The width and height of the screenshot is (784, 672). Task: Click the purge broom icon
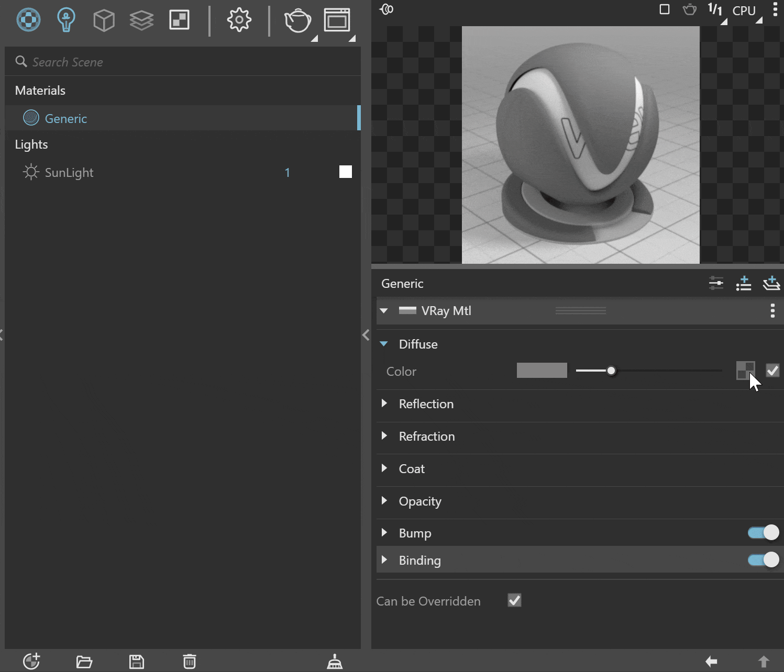point(335,662)
